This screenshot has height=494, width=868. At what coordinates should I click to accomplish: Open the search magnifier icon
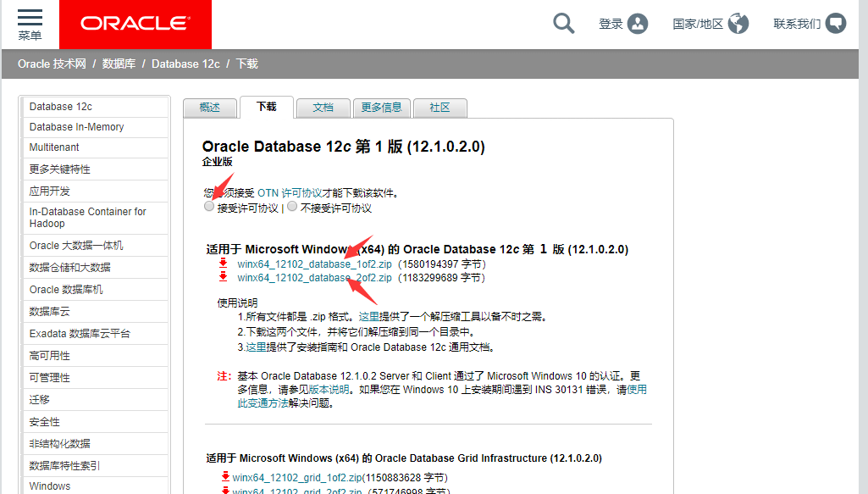pos(563,24)
